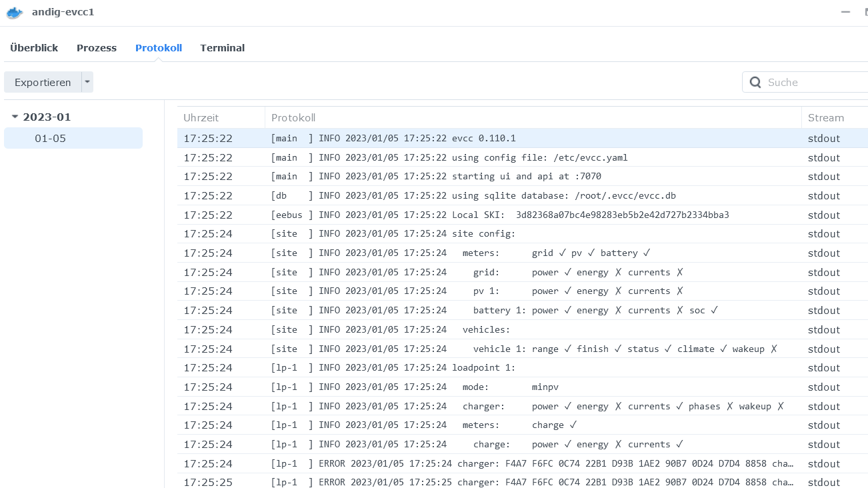Screen dimensions: 868x488
Task: Collapse the 2023-01 log group
Action: click(x=15, y=116)
